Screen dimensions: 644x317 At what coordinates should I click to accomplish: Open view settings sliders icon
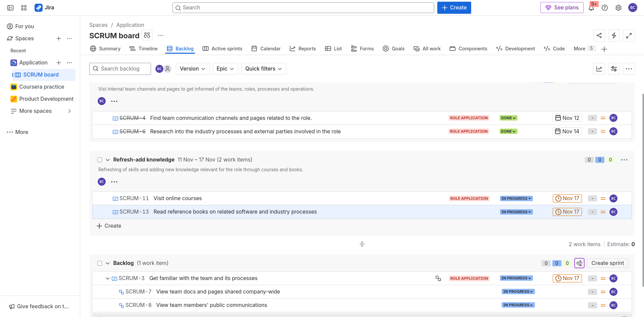(614, 69)
